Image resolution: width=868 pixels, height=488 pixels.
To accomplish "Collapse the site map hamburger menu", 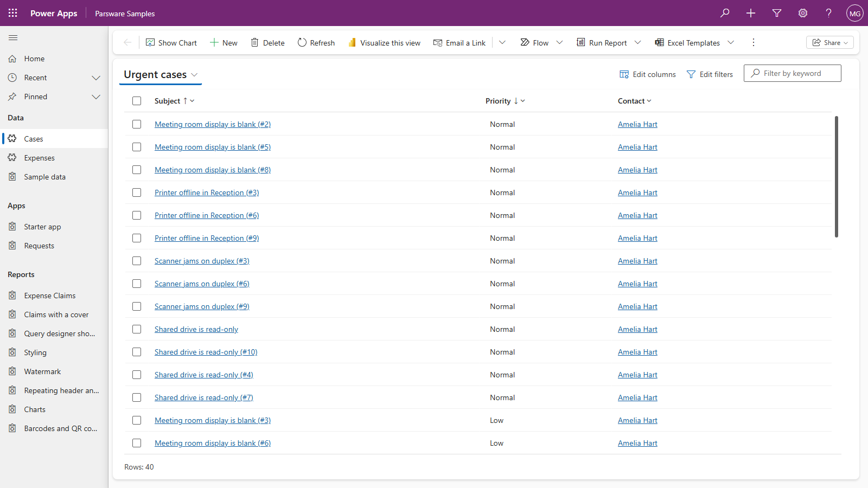I will (x=13, y=38).
